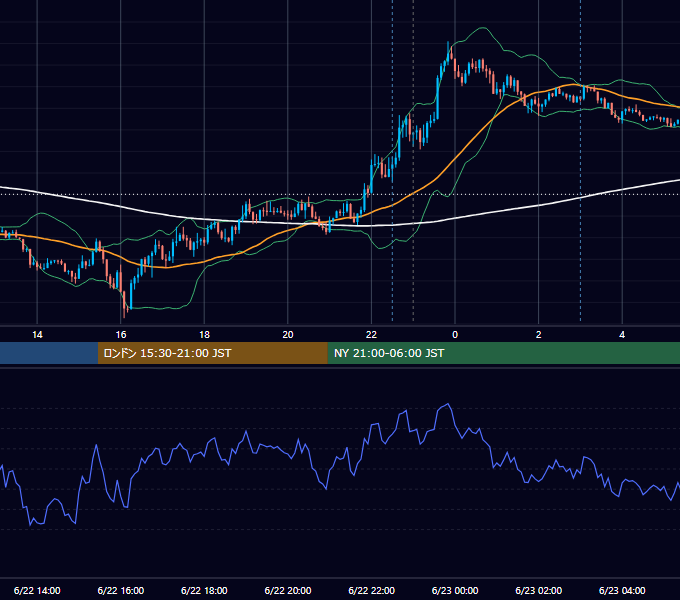Image resolution: width=680 pixels, height=600 pixels.
Task: Click the 6/22 18:00 date label
Action: (204, 590)
